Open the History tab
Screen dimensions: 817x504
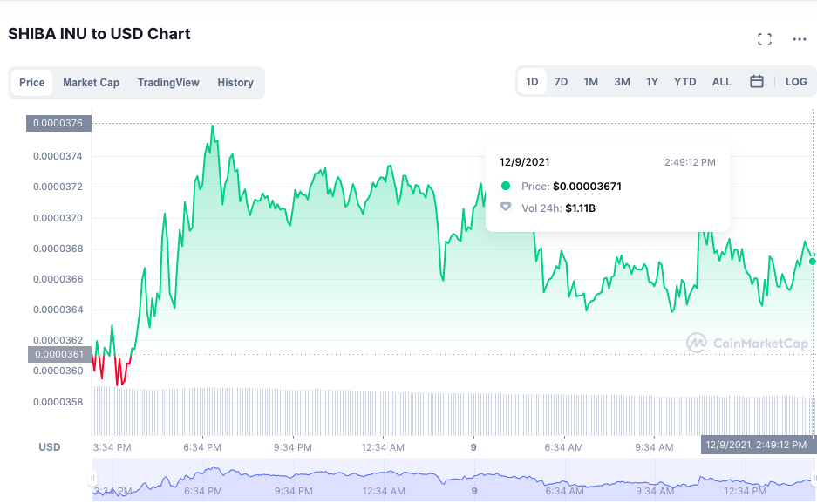pyautogui.click(x=235, y=82)
